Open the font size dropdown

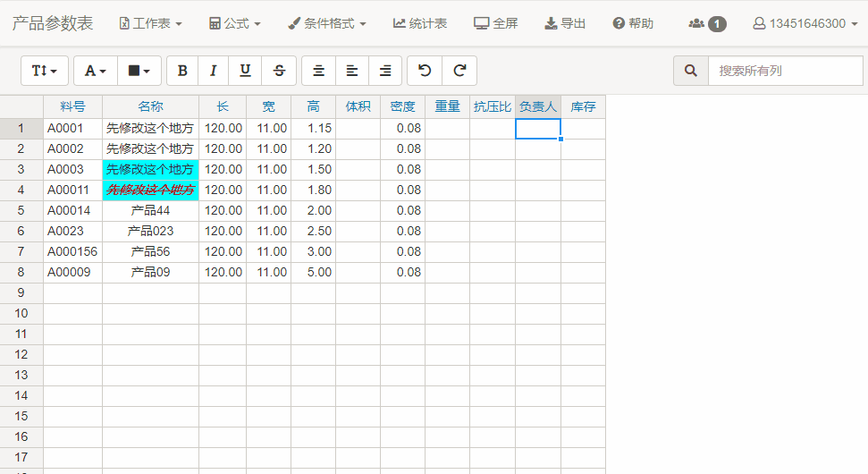45,71
